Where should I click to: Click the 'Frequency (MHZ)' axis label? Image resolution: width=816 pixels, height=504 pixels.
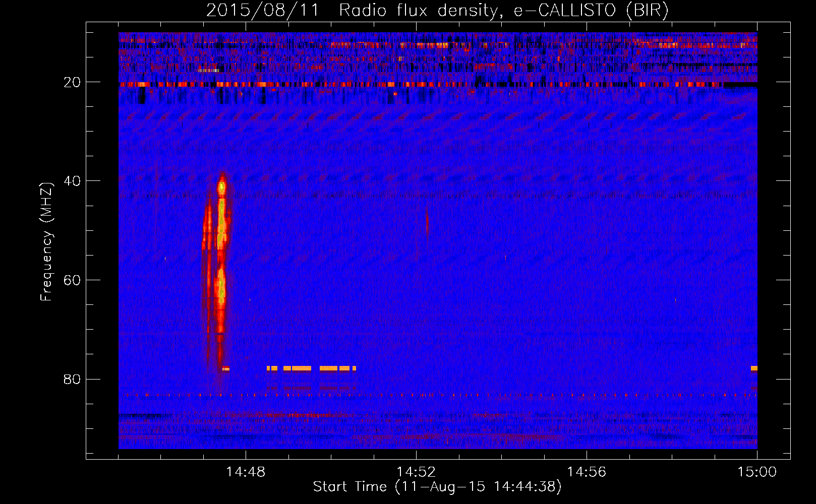point(46,242)
